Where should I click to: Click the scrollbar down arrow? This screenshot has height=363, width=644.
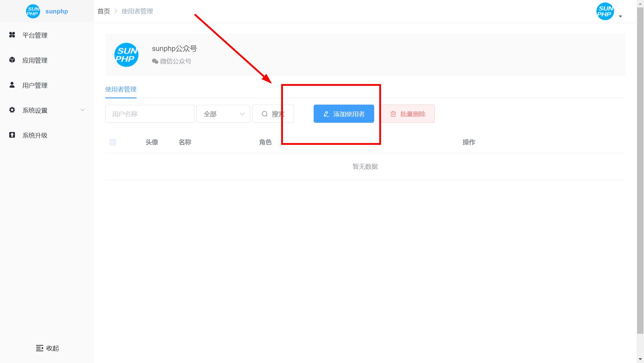pos(640,360)
